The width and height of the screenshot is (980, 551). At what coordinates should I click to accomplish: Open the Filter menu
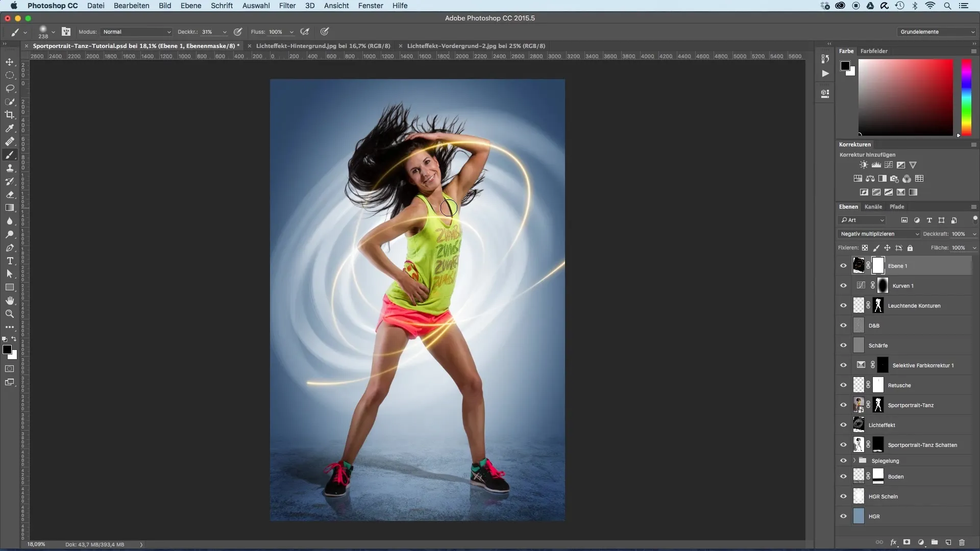(287, 6)
